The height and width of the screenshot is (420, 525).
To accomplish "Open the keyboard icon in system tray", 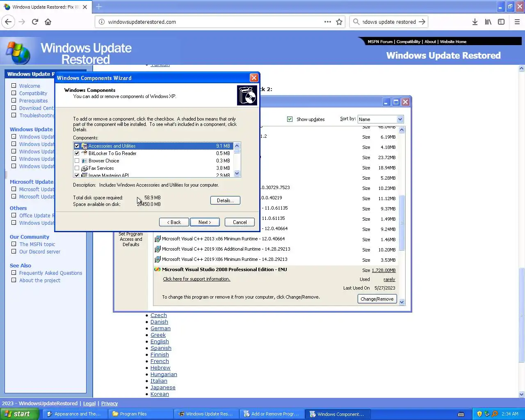I will point(461,414).
